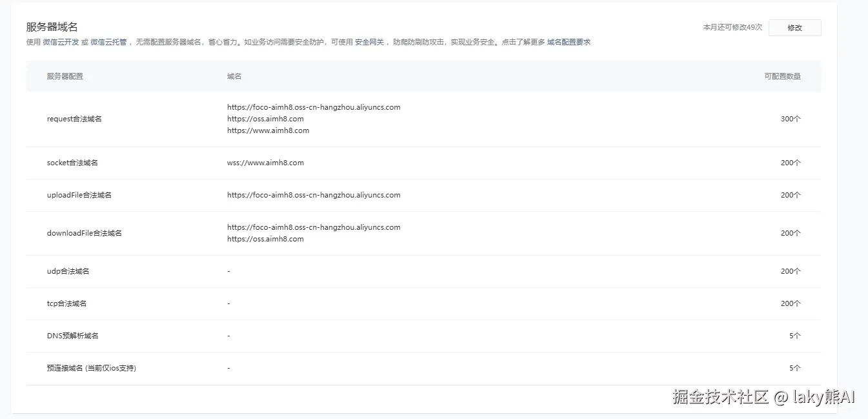868x419 pixels.
Task: Click 5个 in 预连接域名 row
Action: click(795, 368)
